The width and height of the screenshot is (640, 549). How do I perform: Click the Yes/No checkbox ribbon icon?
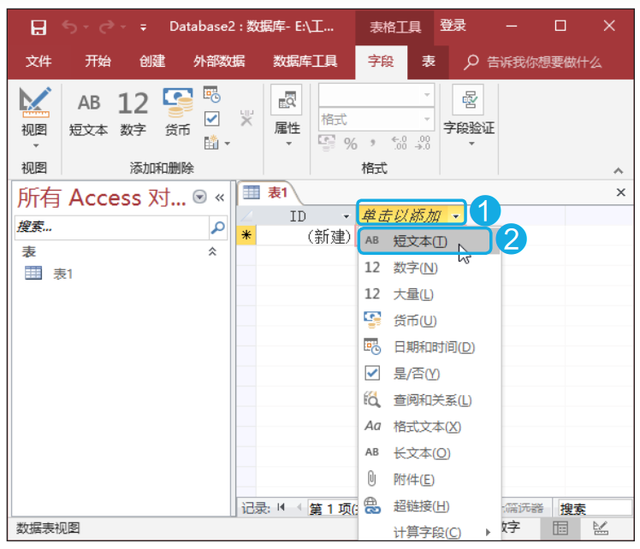point(212,119)
